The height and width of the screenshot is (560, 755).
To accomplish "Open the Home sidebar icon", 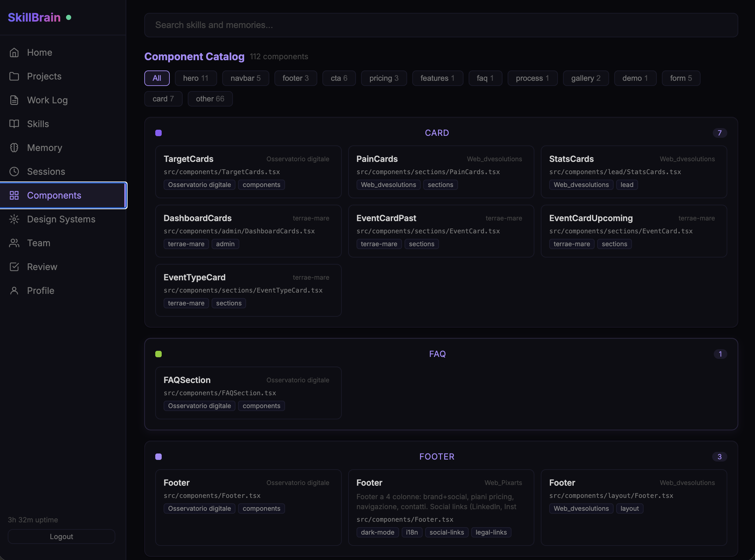I will pyautogui.click(x=14, y=52).
